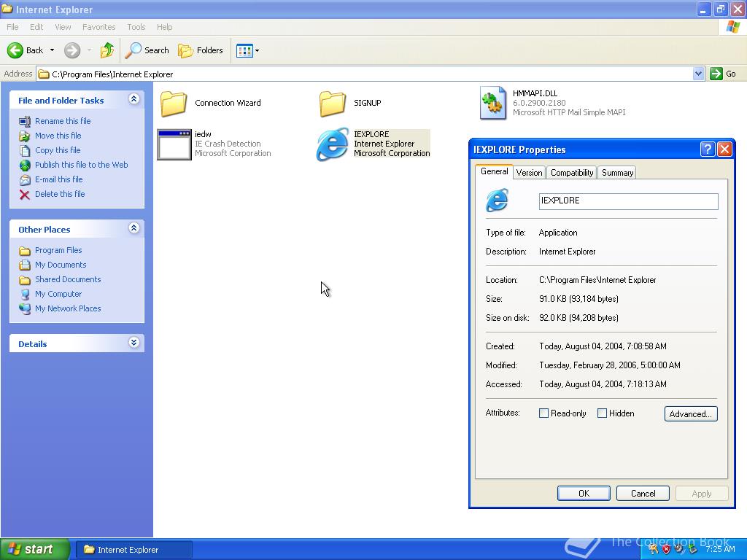
Task: Open the Views dropdown arrow
Action: pos(258,50)
